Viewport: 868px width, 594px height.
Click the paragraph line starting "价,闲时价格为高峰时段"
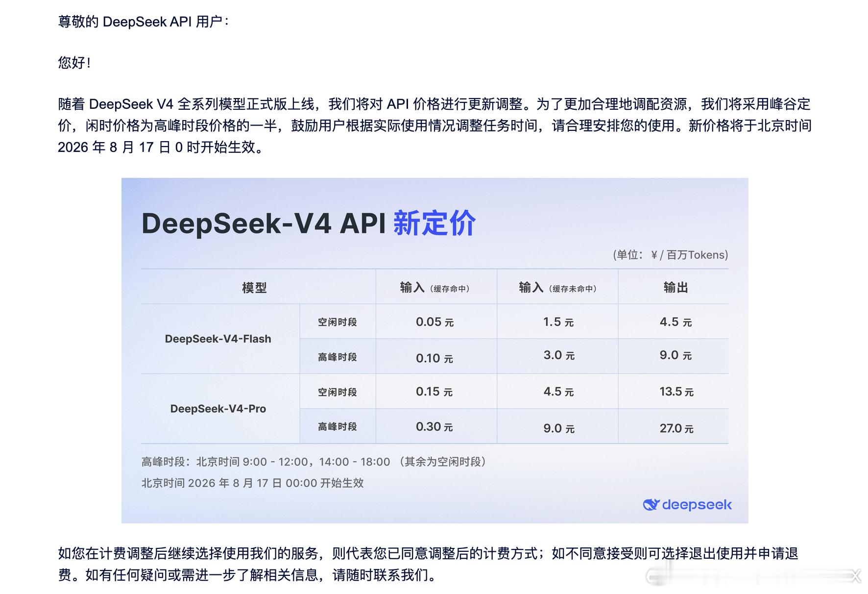point(434,126)
